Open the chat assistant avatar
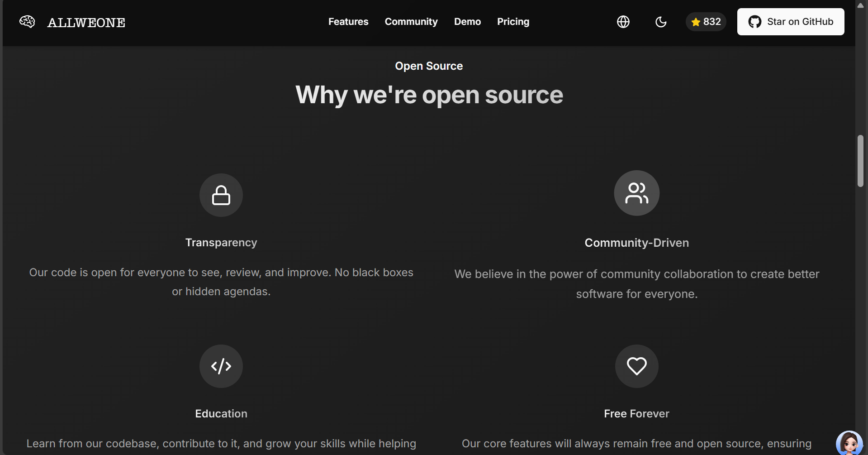Screen dimensions: 868x455 click(x=849, y=443)
